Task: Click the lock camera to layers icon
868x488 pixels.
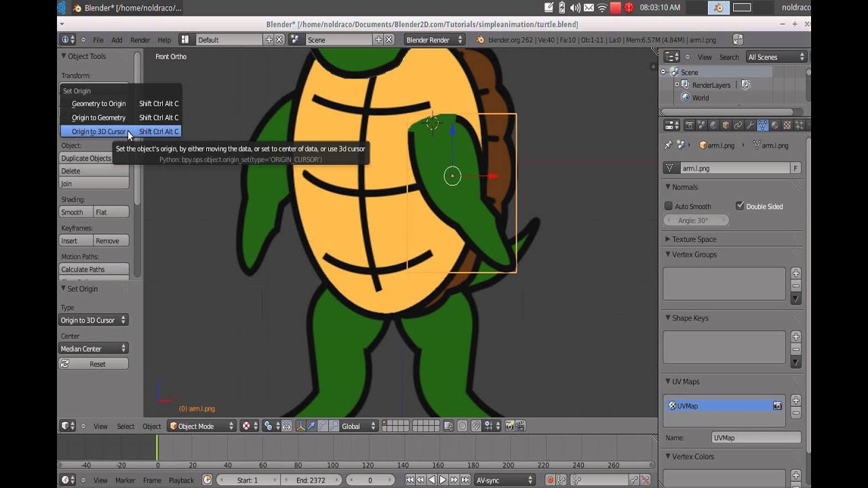Action: 448,426
